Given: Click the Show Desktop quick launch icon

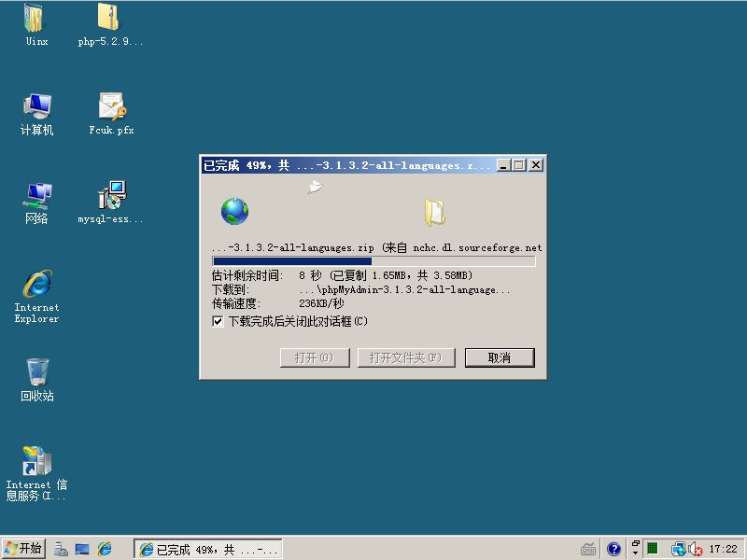Looking at the screenshot, I should pyautogui.click(x=82, y=549).
